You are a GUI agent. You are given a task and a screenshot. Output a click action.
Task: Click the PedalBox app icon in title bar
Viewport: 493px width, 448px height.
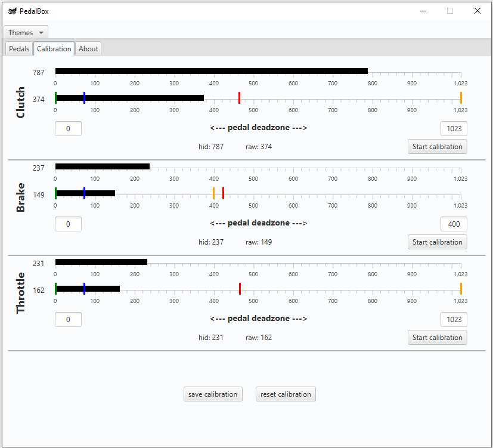point(13,11)
